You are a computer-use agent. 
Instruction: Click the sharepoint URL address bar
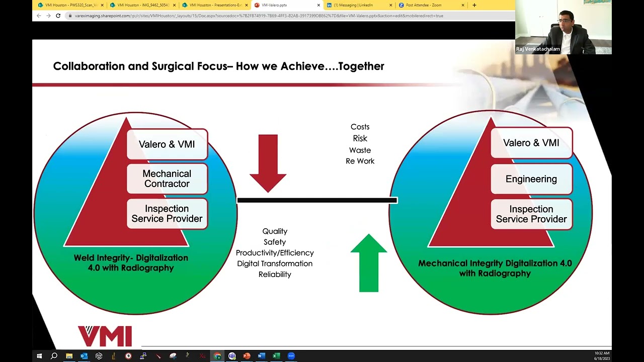259,16
